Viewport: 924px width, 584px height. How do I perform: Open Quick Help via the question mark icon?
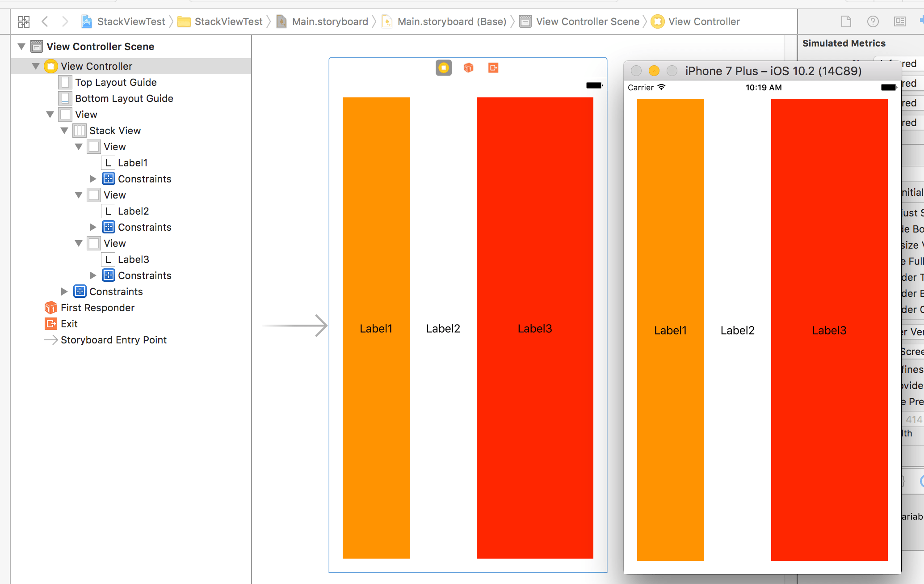click(873, 21)
